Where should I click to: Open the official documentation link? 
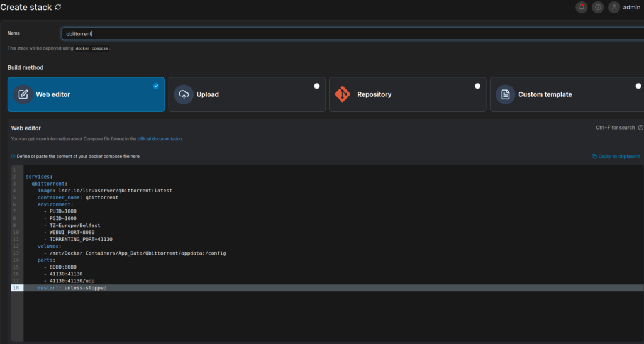[x=160, y=139]
